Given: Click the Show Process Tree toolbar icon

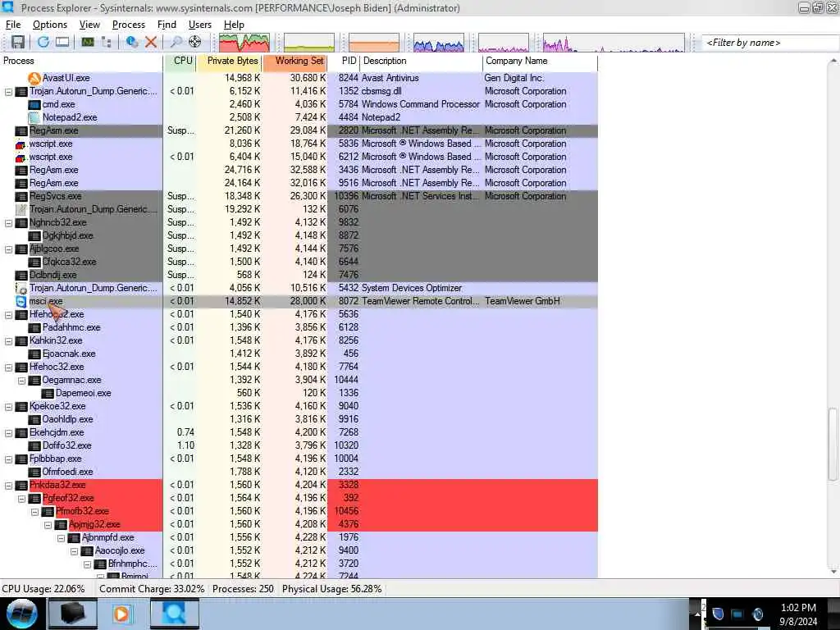Looking at the screenshot, I should point(106,43).
